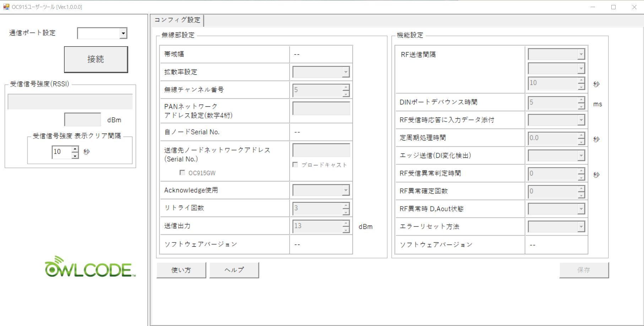
Task: Decrease 定周期処理時間 with down arrow
Action: pyautogui.click(x=581, y=142)
